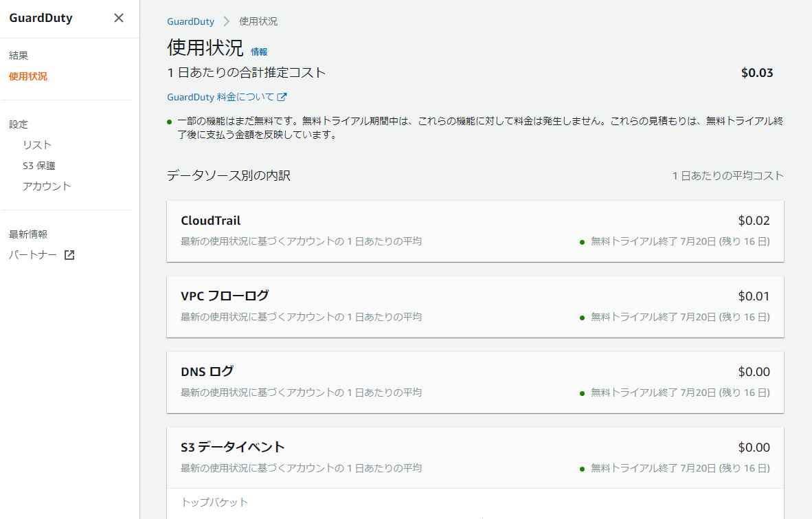
Task: Click 使用状況 breadcrumb text
Action: click(258, 21)
